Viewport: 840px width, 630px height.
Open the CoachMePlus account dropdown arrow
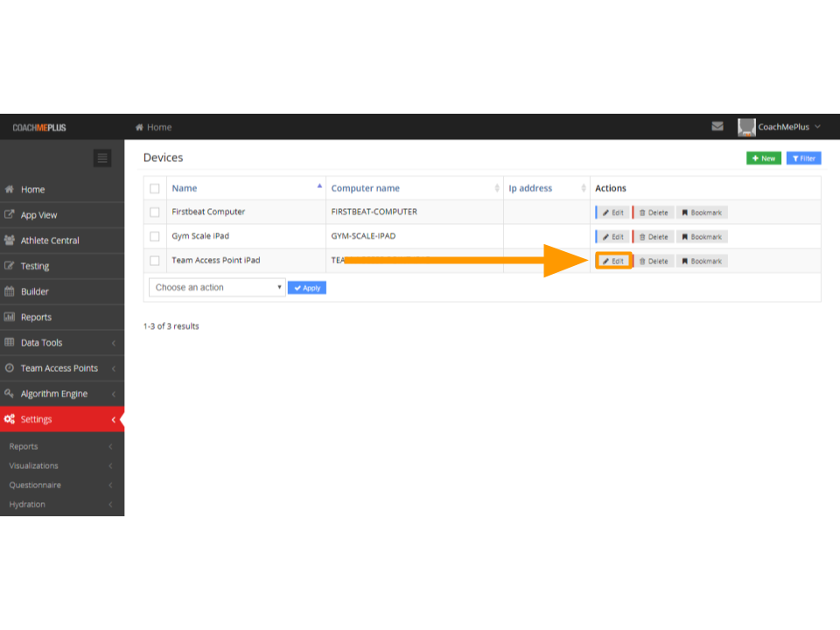point(817,127)
